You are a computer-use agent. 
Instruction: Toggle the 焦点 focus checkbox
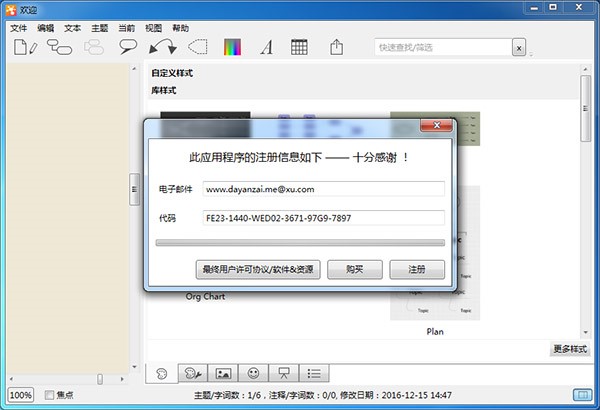tap(49, 395)
